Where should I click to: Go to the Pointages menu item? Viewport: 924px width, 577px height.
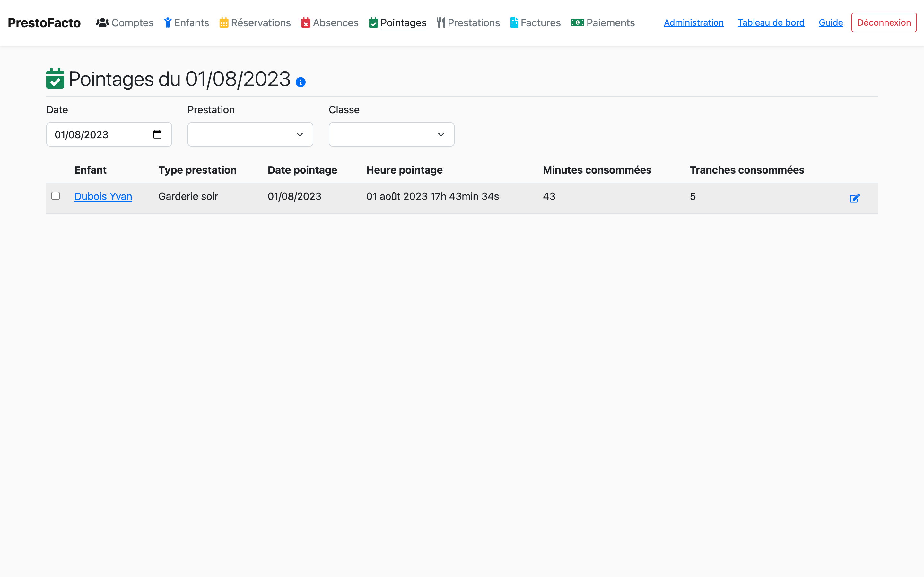click(403, 22)
